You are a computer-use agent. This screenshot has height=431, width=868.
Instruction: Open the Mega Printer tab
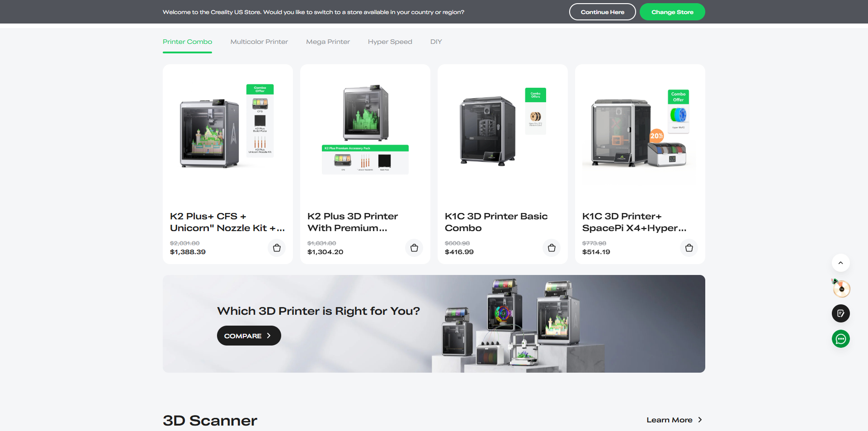(328, 42)
